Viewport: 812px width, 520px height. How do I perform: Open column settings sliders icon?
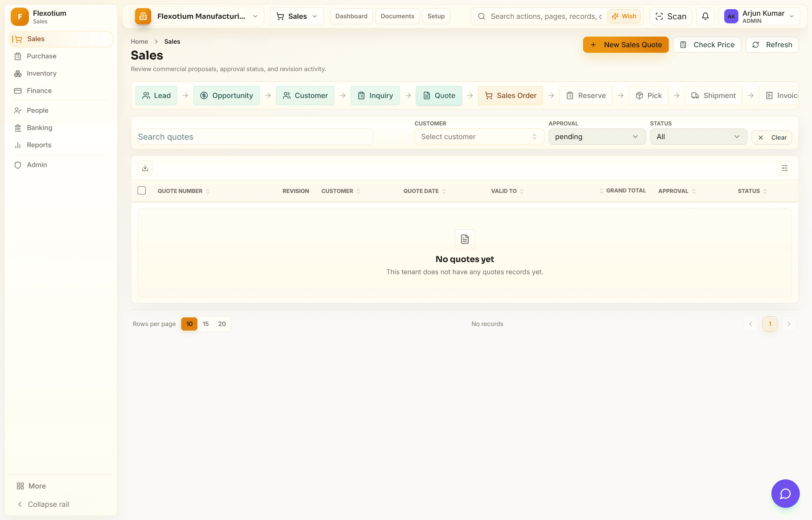click(784, 168)
